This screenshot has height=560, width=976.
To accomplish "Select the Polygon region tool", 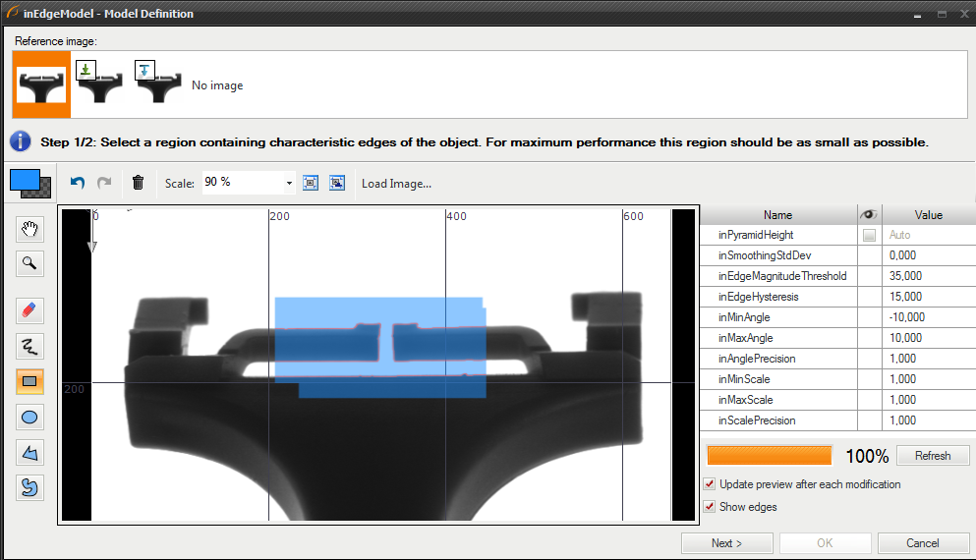I will (x=30, y=452).
